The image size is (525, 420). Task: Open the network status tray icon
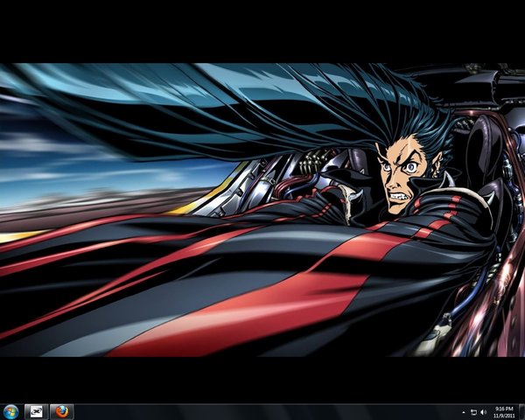point(473,412)
